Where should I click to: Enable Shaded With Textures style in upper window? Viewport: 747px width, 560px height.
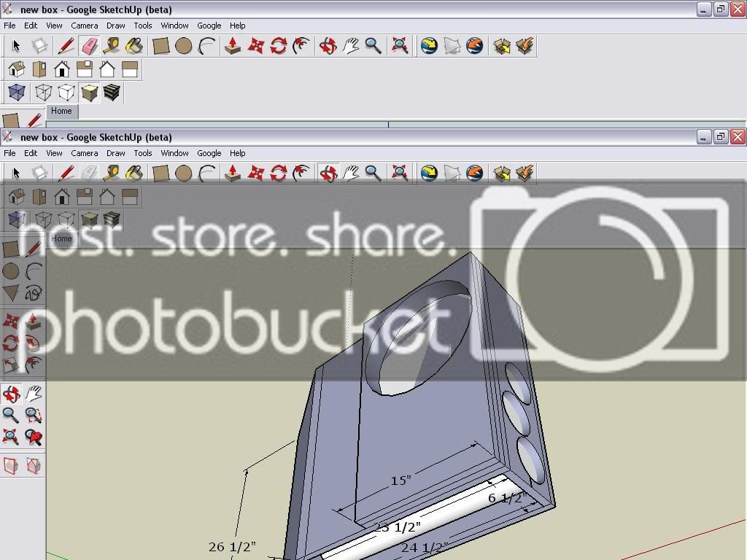click(x=112, y=92)
